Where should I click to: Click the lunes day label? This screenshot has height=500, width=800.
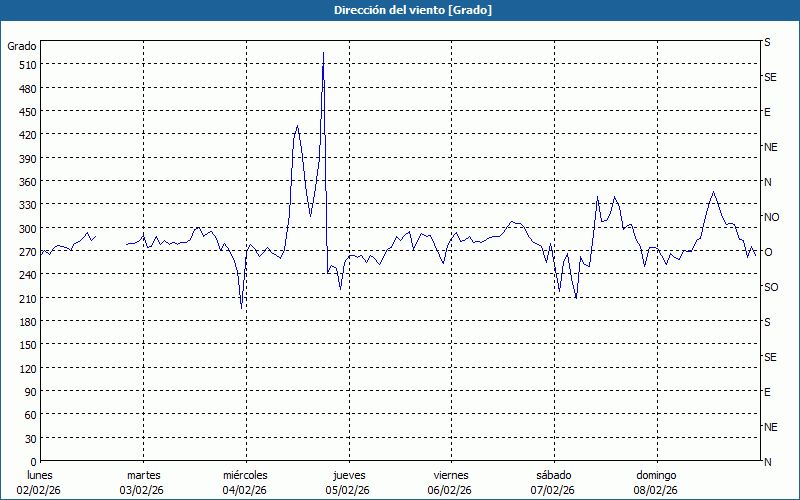pos(40,475)
